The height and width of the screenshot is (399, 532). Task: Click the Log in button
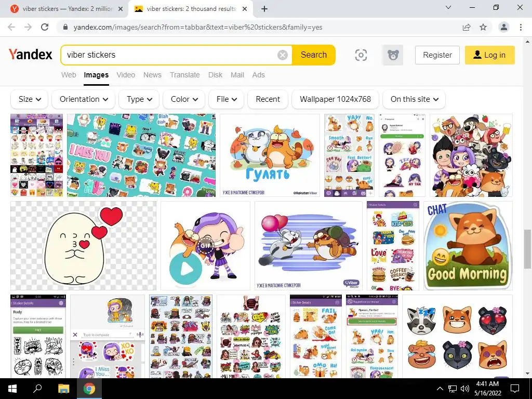[x=489, y=55]
